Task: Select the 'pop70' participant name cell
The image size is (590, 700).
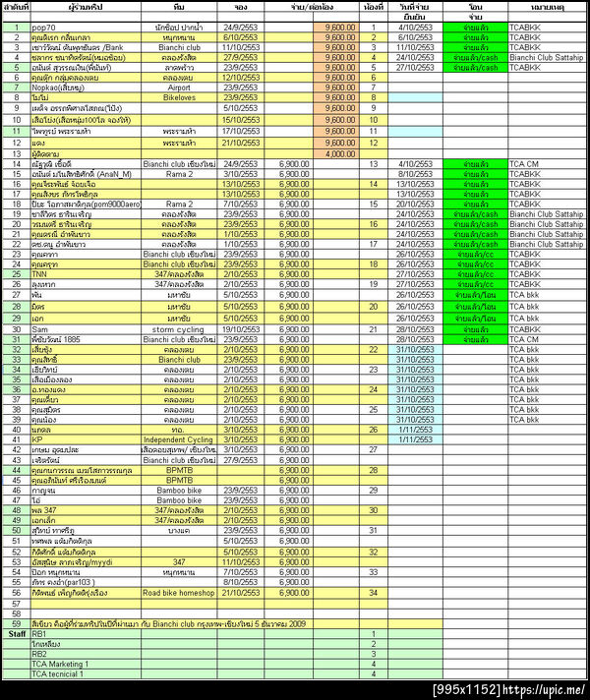Action: (x=86, y=28)
